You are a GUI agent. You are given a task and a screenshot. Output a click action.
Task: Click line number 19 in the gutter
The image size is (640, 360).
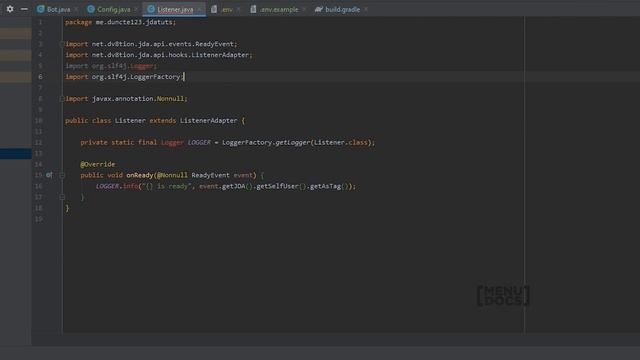click(39, 220)
